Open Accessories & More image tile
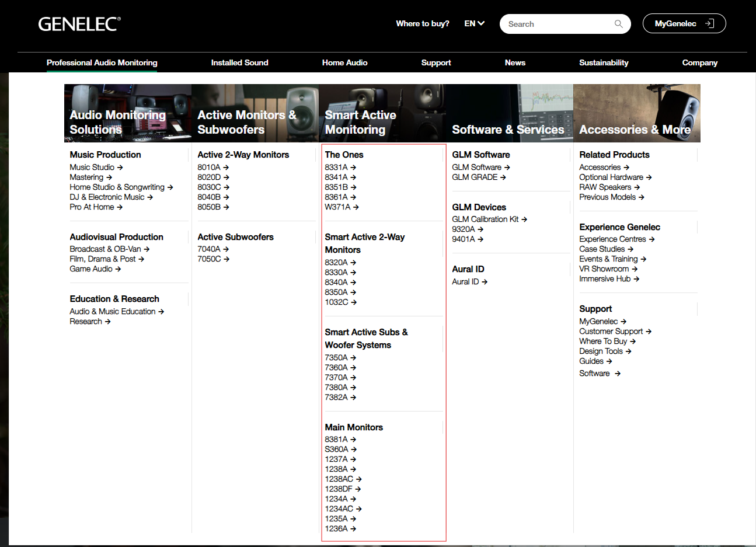Screen dimensions: 756x547 coord(637,113)
